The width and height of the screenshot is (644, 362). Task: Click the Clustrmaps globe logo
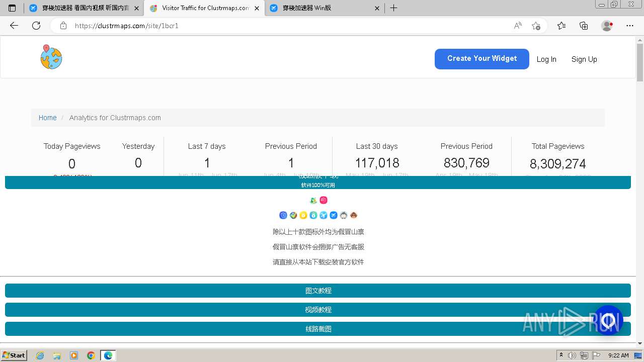point(51,57)
